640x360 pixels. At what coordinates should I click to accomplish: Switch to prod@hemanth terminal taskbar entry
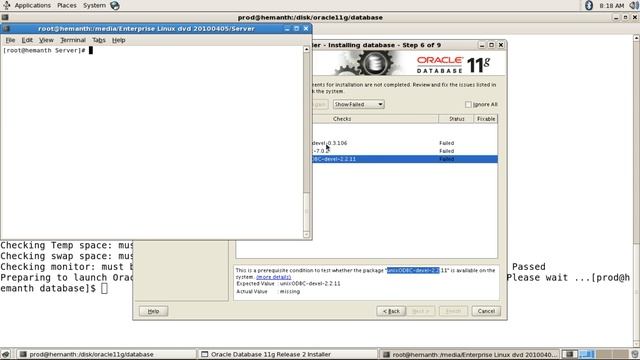(106, 354)
